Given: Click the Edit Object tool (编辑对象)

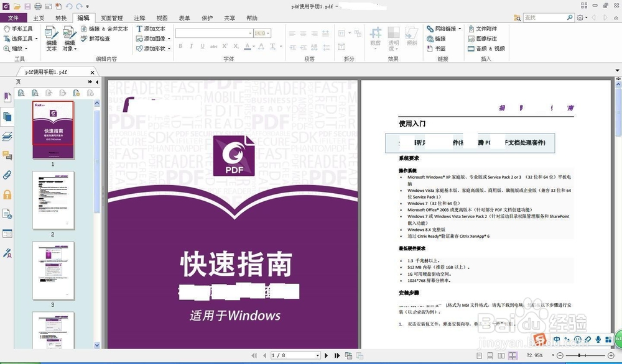Looking at the screenshot, I should 69,39.
